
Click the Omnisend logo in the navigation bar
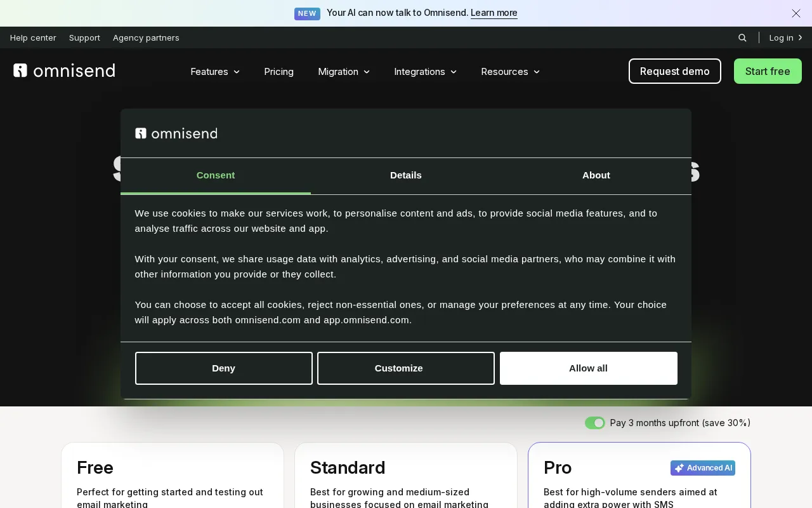pos(64,70)
